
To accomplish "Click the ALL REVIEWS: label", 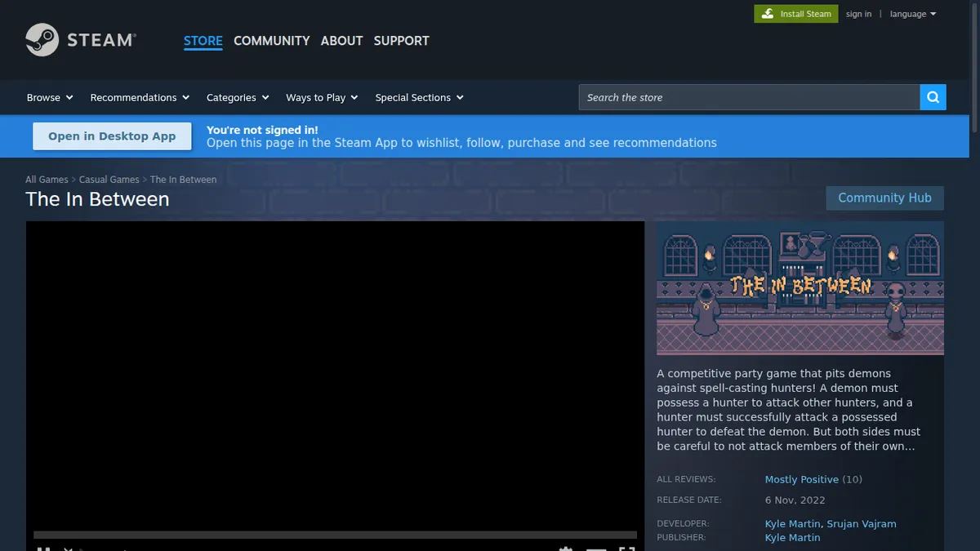I will [686, 480].
